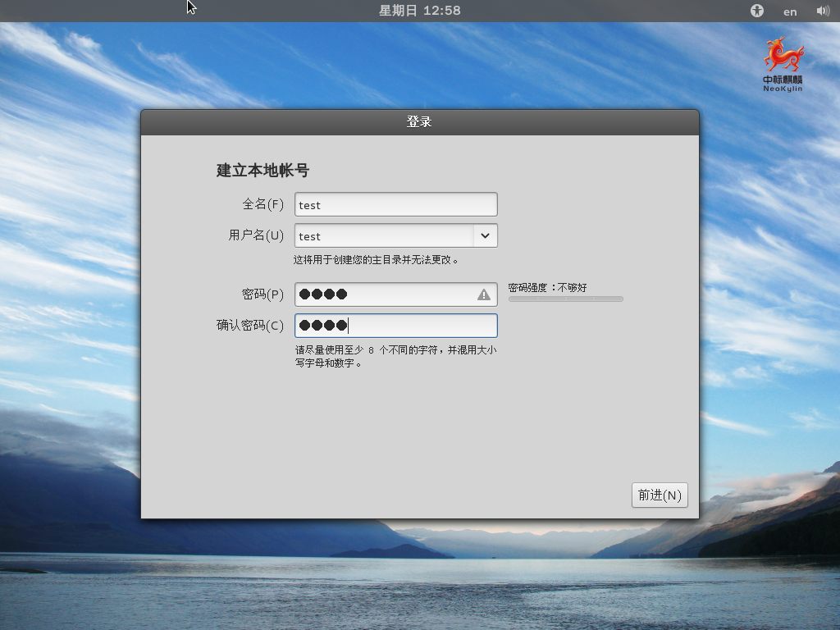Image resolution: width=840 pixels, height=630 pixels.
Task: Click the volume icon in the top bar
Action: [823, 11]
